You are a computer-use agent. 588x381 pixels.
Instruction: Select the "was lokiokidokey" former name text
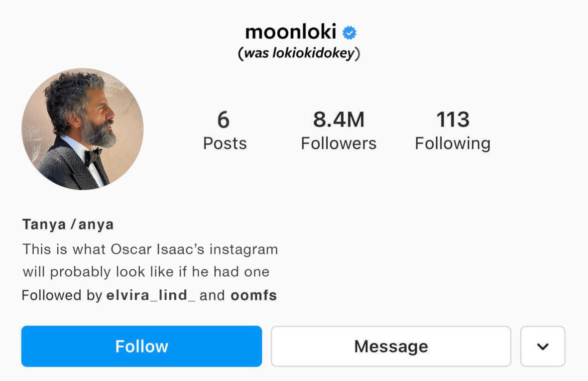299,53
